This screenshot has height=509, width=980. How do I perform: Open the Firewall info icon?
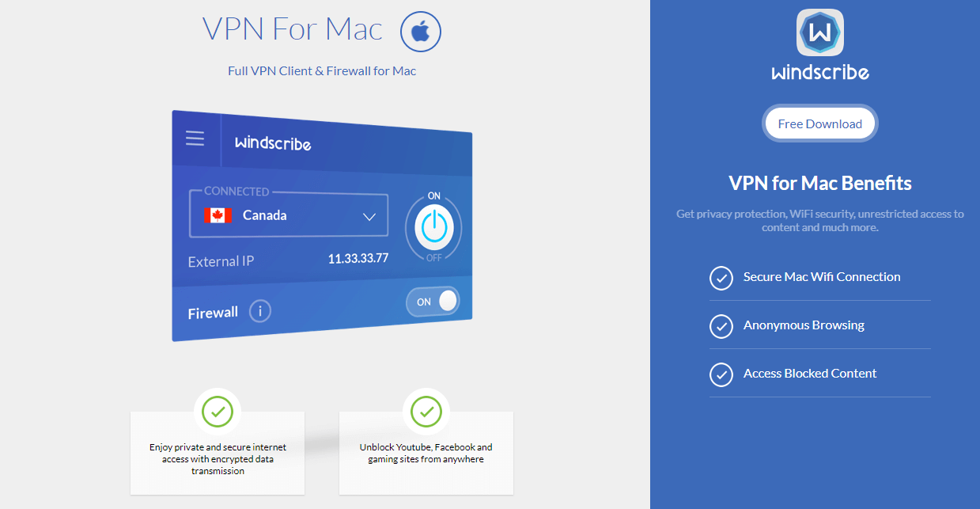click(x=260, y=311)
